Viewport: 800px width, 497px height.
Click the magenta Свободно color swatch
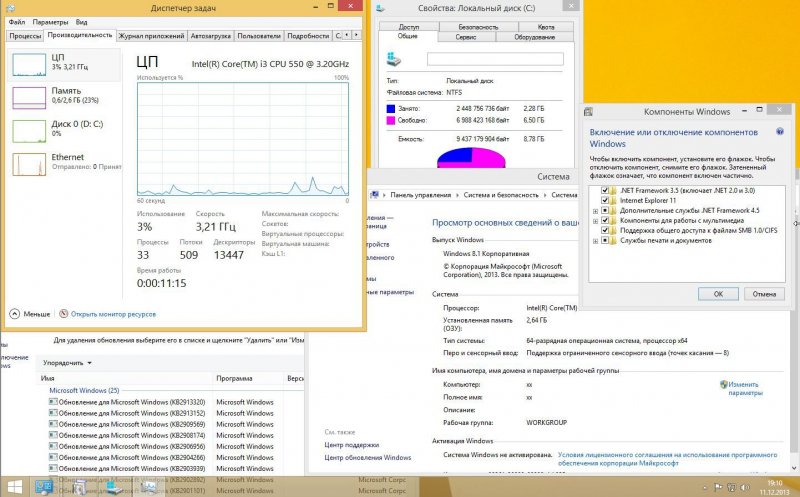(391, 120)
